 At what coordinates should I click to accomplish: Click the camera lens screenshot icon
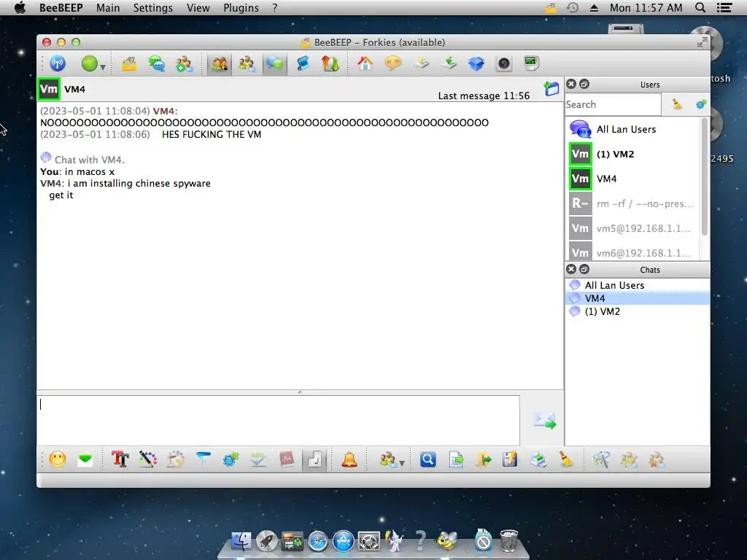[x=503, y=63]
